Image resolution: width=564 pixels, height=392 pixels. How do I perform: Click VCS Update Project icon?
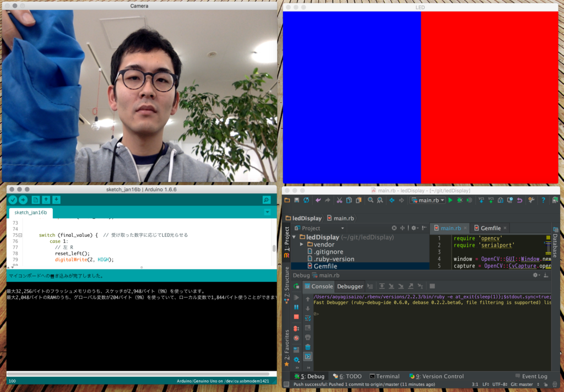pos(481,200)
